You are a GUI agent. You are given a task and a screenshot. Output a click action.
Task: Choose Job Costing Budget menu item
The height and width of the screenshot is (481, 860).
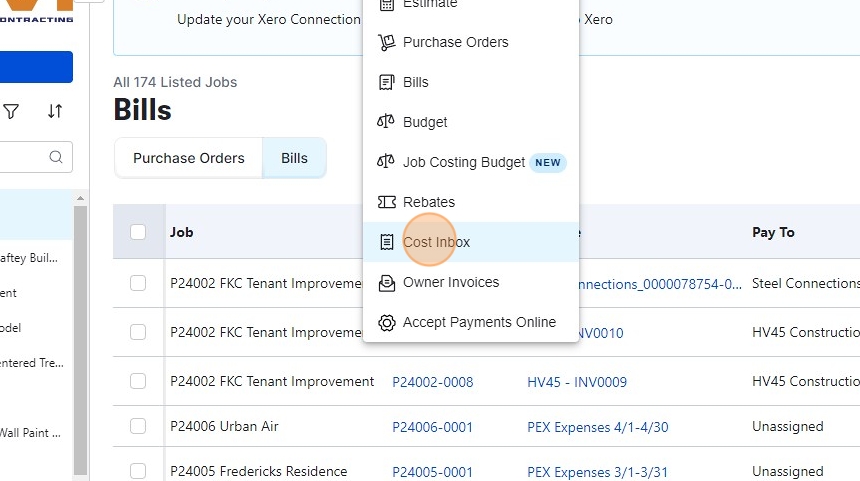pyautogui.click(x=463, y=162)
